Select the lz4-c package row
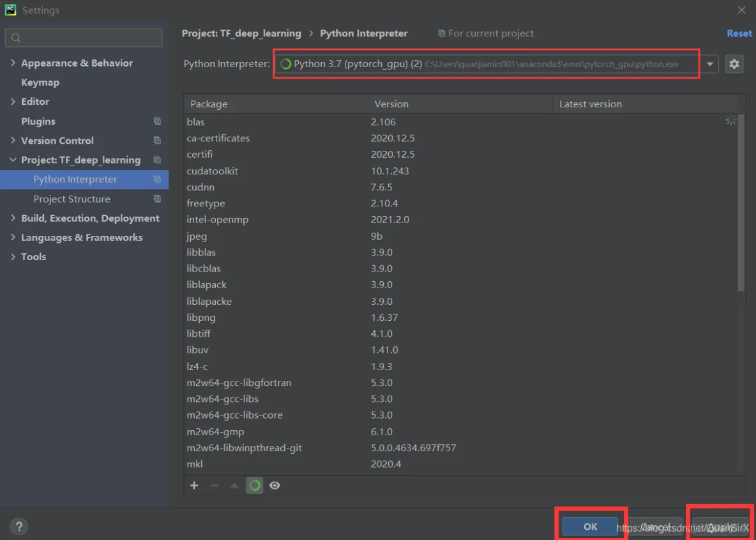Screen dimensions: 756x540 [460, 366]
